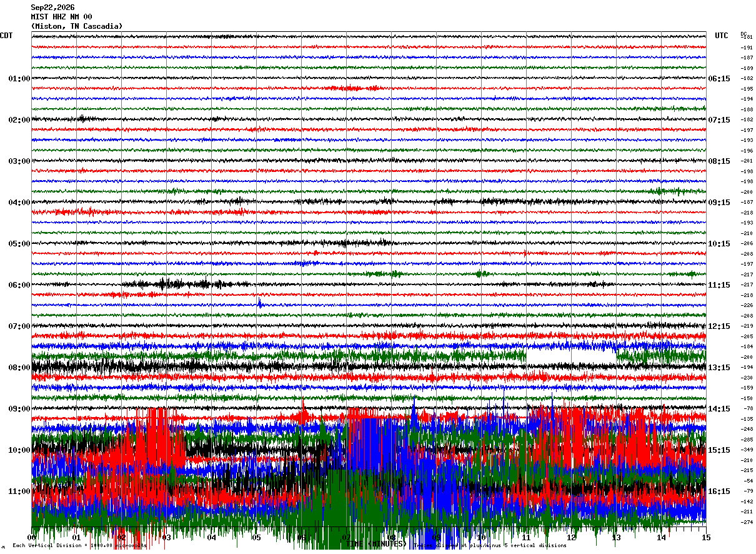Click the 10:15 UTC row label

(719, 244)
